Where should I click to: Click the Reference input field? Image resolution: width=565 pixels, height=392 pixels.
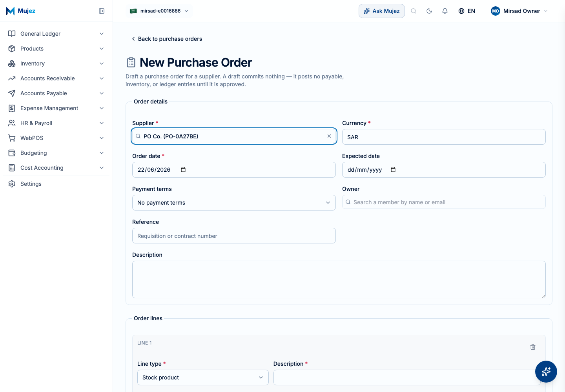pos(234,236)
